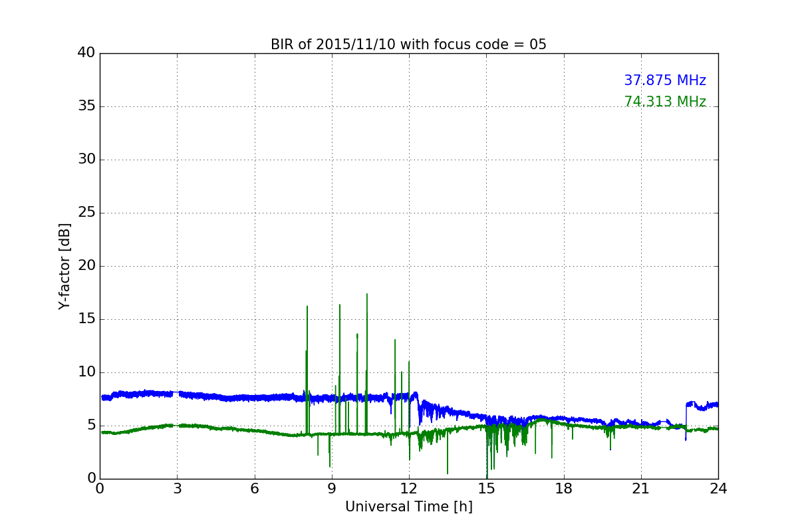
Task: Click the y-axis tick label '15'
Action: click(x=86, y=319)
